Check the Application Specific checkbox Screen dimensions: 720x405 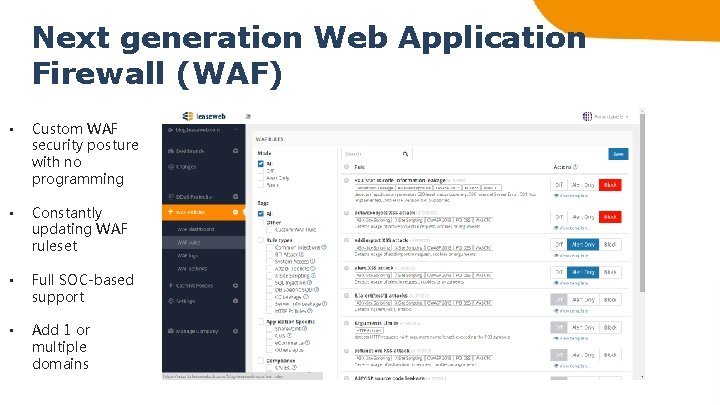tap(261, 322)
